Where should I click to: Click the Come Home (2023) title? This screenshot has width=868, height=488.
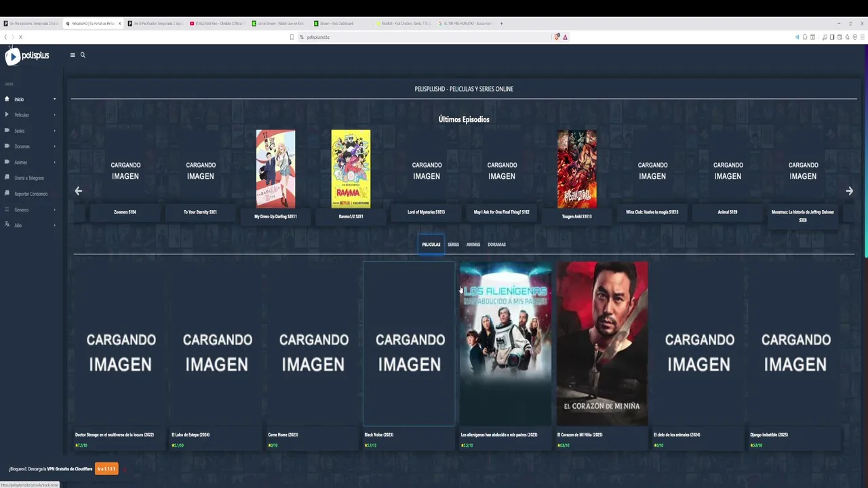(283, 434)
